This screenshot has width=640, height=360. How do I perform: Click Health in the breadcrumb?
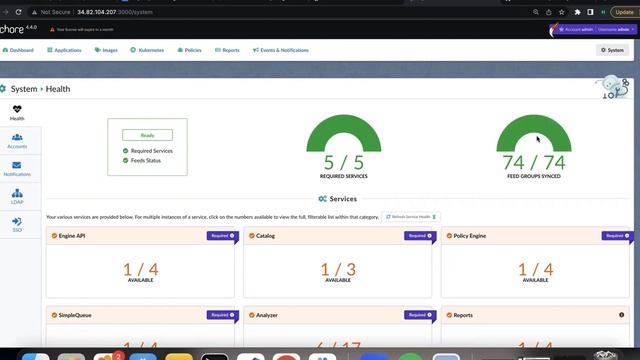[58, 89]
